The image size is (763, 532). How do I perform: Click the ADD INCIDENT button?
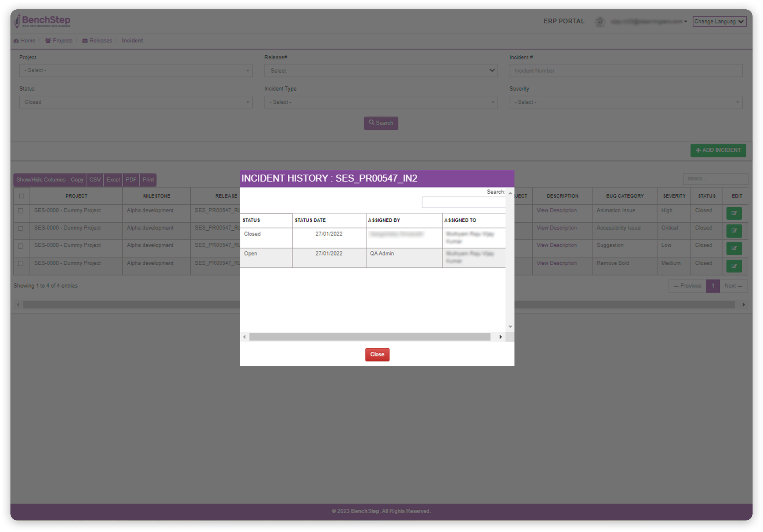point(718,150)
